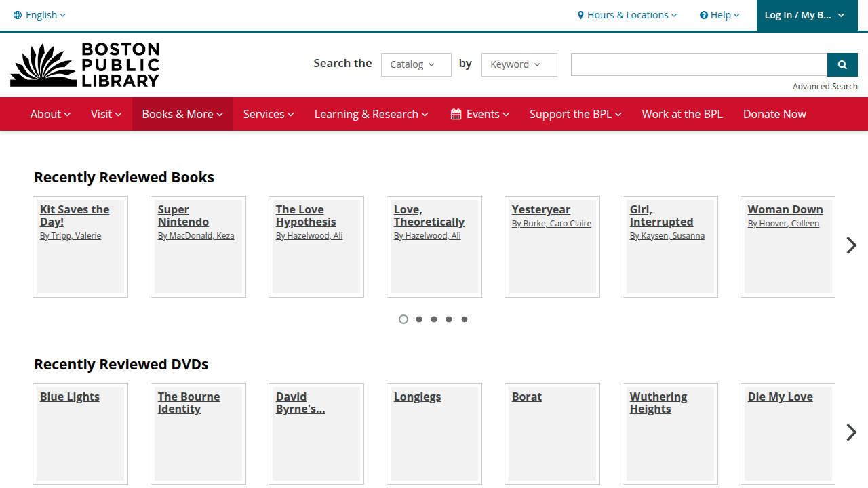Open book Love, Theoretically
Image resolution: width=868 pixels, height=488 pixels.
[429, 216]
